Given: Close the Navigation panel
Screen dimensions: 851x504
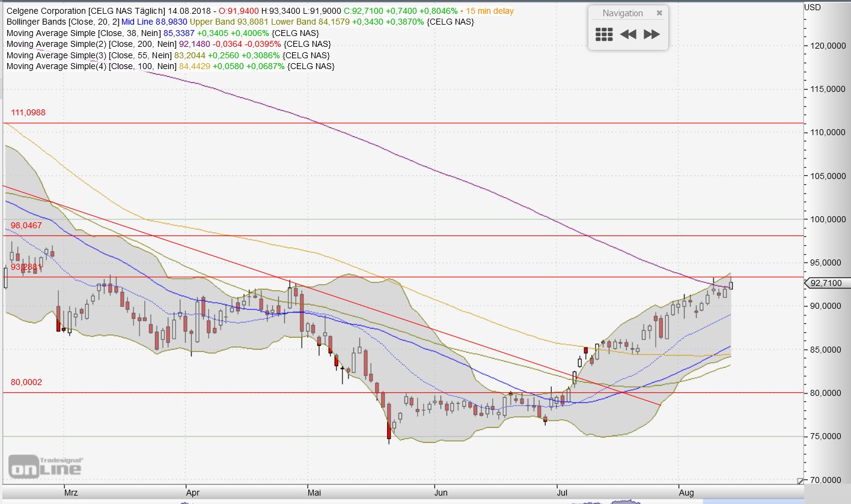Looking at the screenshot, I should [659, 13].
